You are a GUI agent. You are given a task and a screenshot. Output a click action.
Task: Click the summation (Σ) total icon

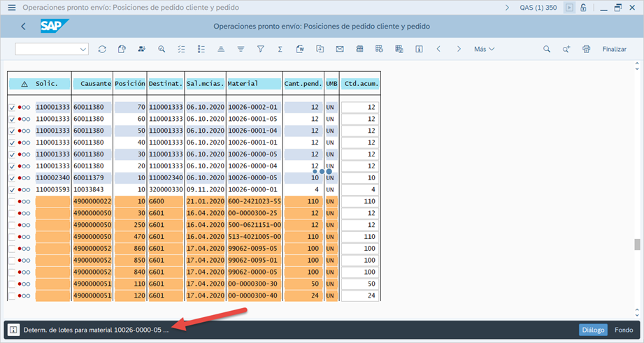[x=280, y=49]
